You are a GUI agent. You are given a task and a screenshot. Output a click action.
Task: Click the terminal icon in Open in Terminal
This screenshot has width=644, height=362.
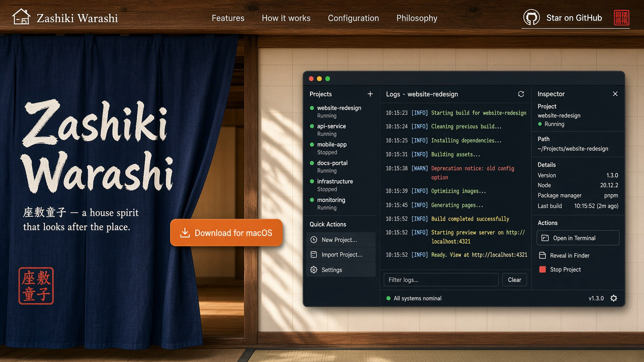(x=545, y=238)
